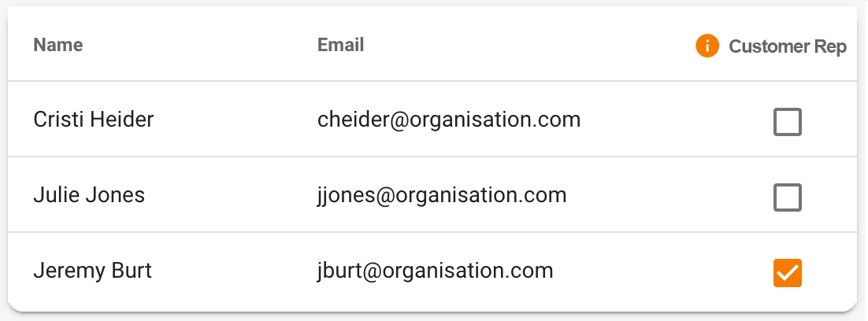Sort by the Name column header

[x=58, y=45]
